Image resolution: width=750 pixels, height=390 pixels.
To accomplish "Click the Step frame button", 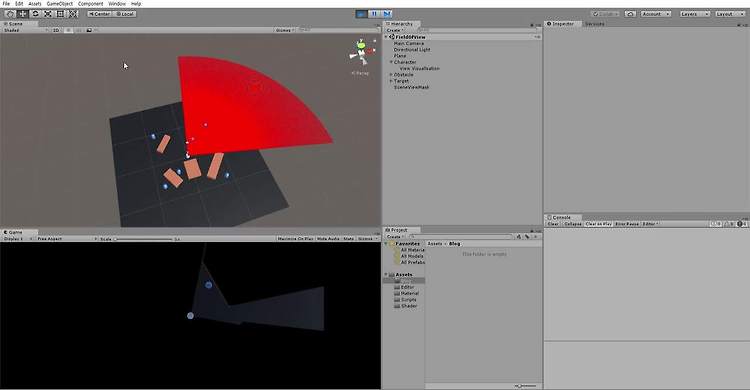I will (x=387, y=14).
